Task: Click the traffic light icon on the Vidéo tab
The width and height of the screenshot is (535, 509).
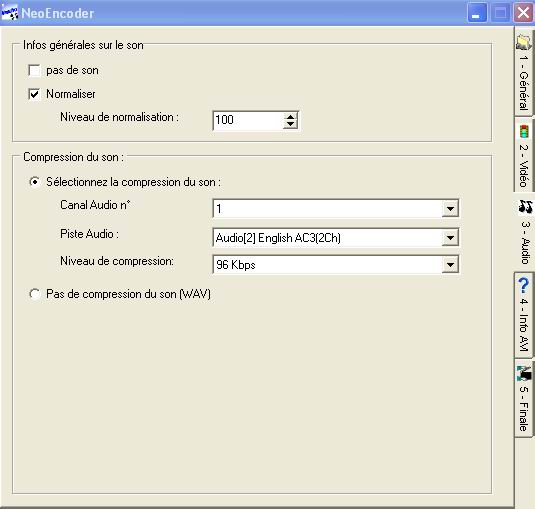Action: point(524,131)
